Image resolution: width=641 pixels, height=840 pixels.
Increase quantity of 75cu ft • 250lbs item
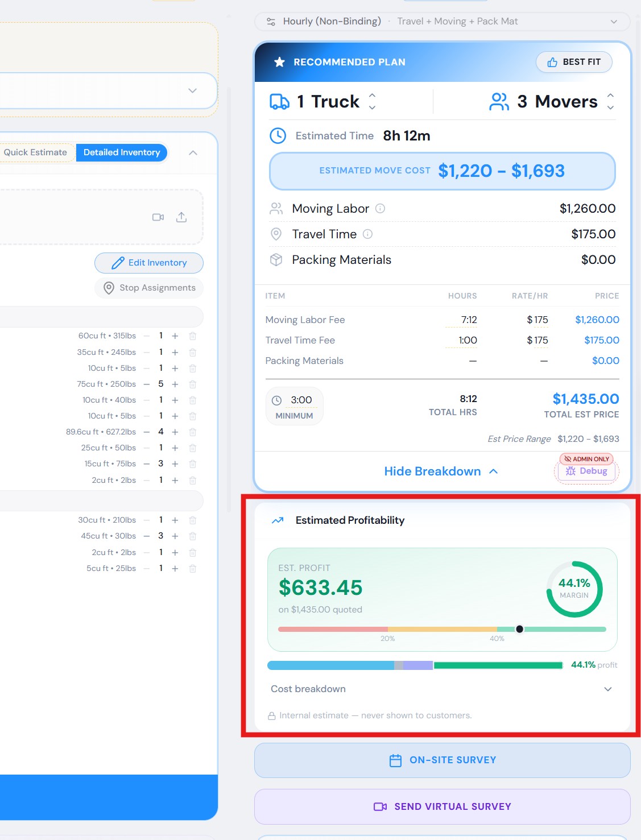tap(175, 384)
